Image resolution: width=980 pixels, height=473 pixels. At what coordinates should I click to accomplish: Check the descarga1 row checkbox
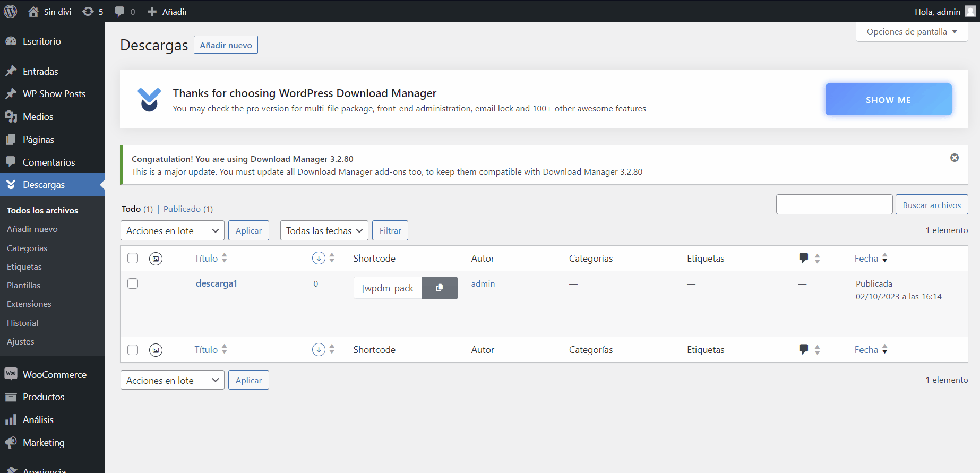(x=133, y=283)
